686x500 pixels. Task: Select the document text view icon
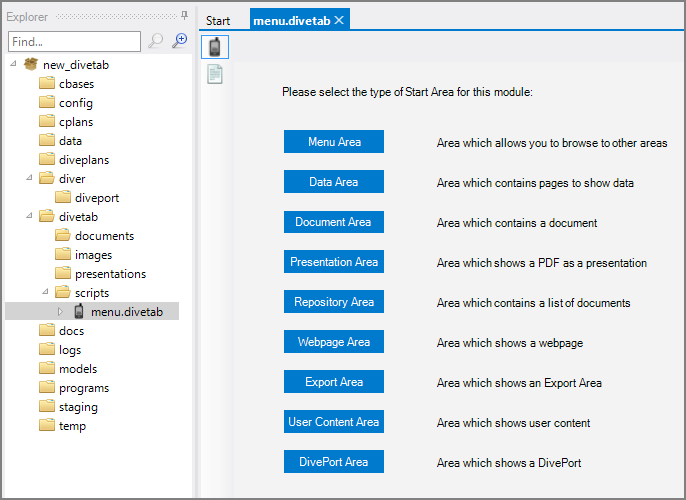[x=214, y=74]
